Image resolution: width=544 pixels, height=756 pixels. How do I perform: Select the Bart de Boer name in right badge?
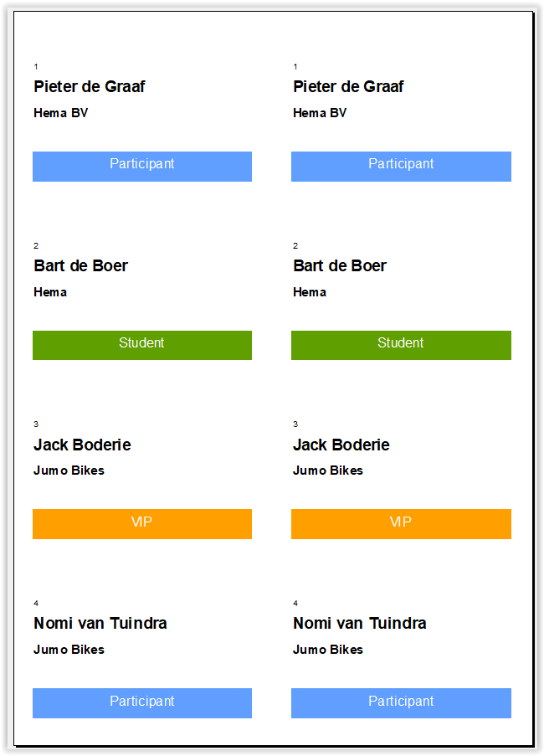pyautogui.click(x=340, y=266)
